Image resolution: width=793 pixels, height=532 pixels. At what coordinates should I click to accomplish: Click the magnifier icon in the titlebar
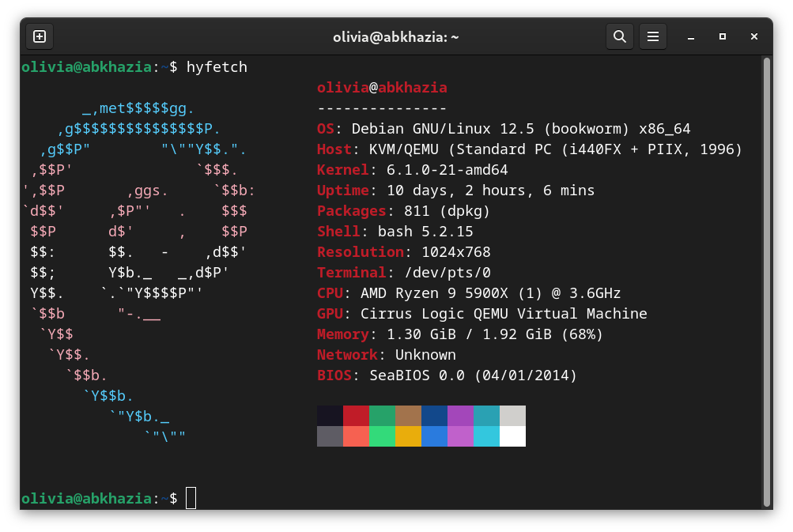pyautogui.click(x=619, y=36)
